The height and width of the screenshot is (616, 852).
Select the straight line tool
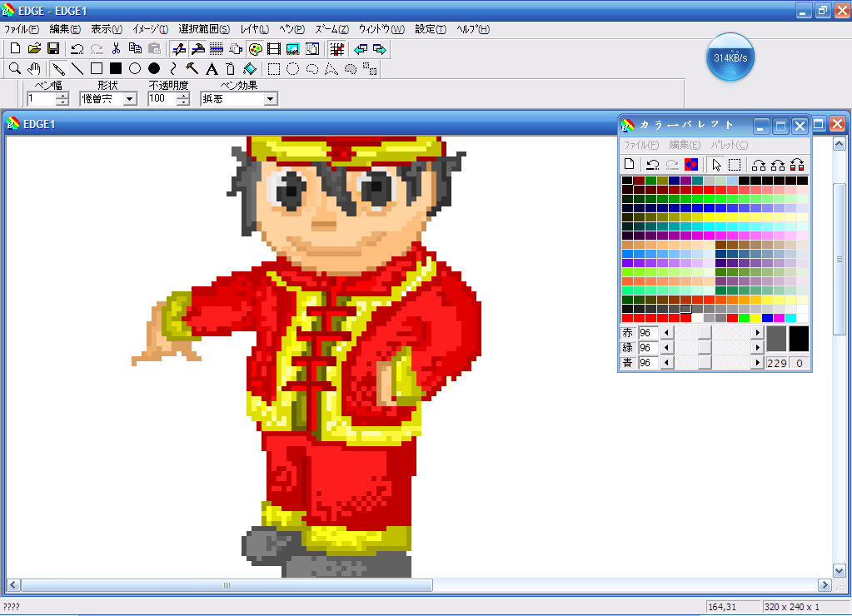(77, 69)
